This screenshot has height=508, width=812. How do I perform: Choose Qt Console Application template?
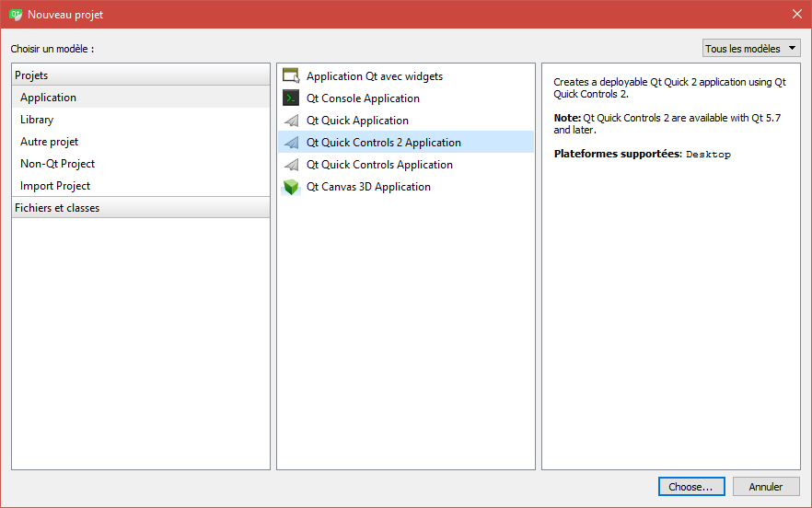coord(406,98)
